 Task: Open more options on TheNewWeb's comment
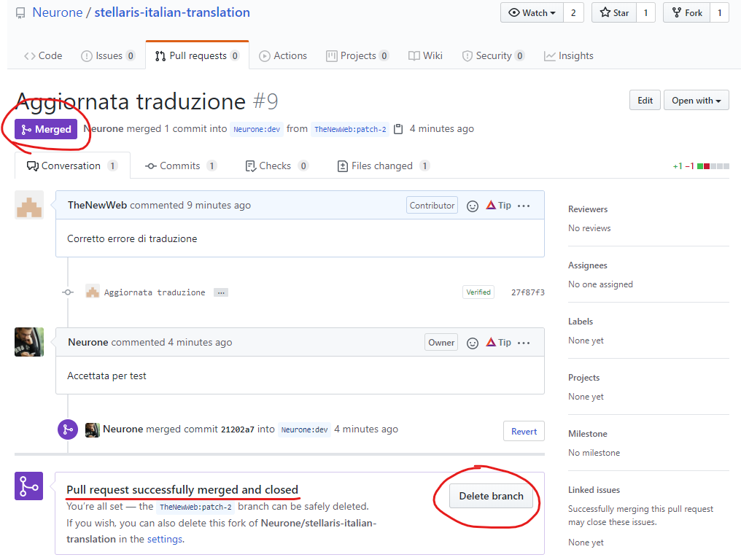click(x=524, y=206)
